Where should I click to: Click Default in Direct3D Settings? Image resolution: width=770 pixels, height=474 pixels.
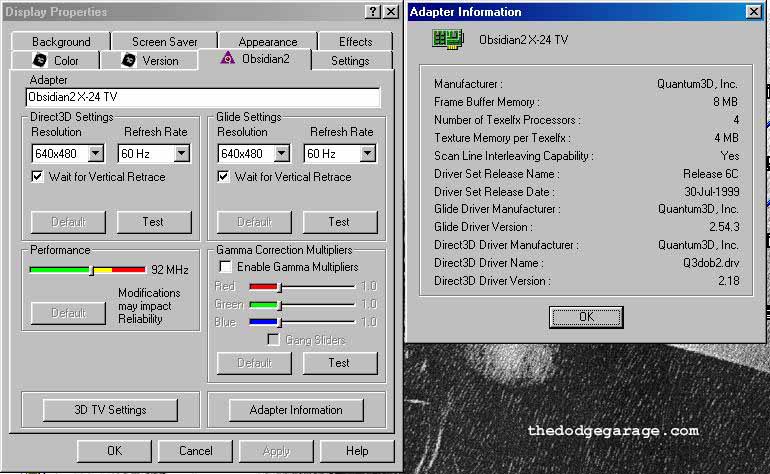click(x=68, y=222)
